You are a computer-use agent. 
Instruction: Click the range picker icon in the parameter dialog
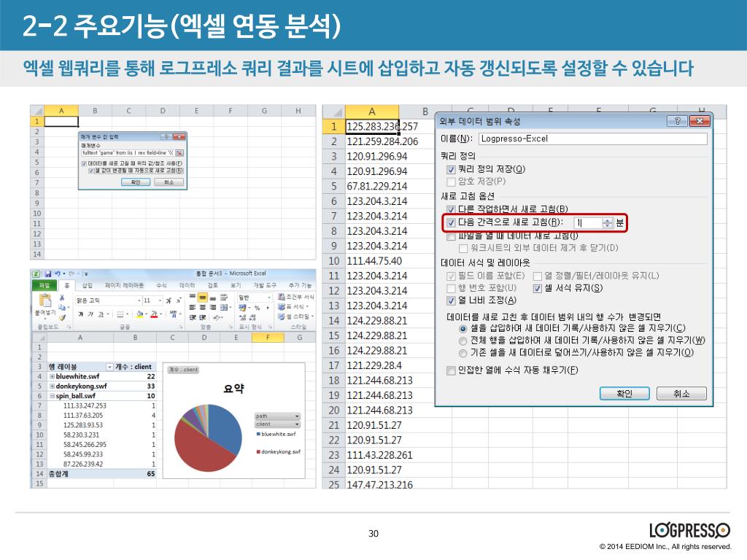pyautogui.click(x=179, y=153)
